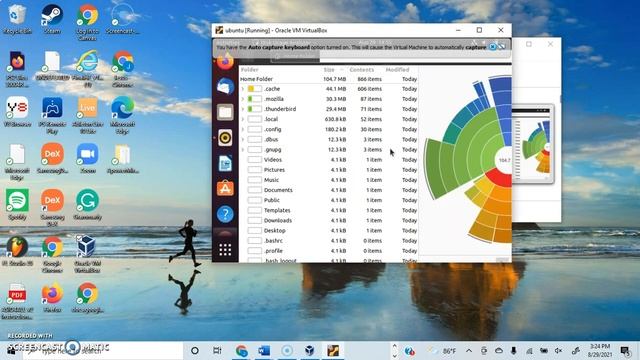Open the Files manager in the Ubuntu dock

tap(225, 112)
